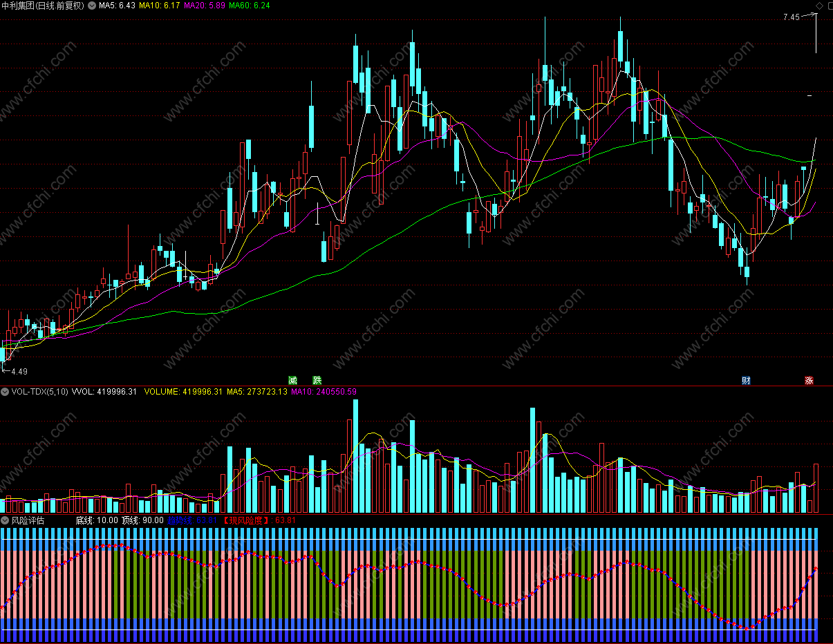The image size is (833, 644).
Task: Click the volume MA10: 240550.59 value
Action: click(324, 392)
